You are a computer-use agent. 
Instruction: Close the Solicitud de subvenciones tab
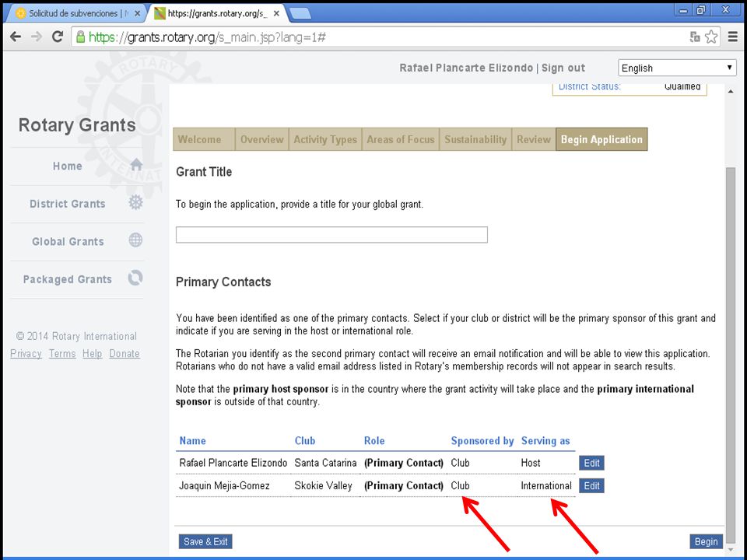[x=137, y=14]
